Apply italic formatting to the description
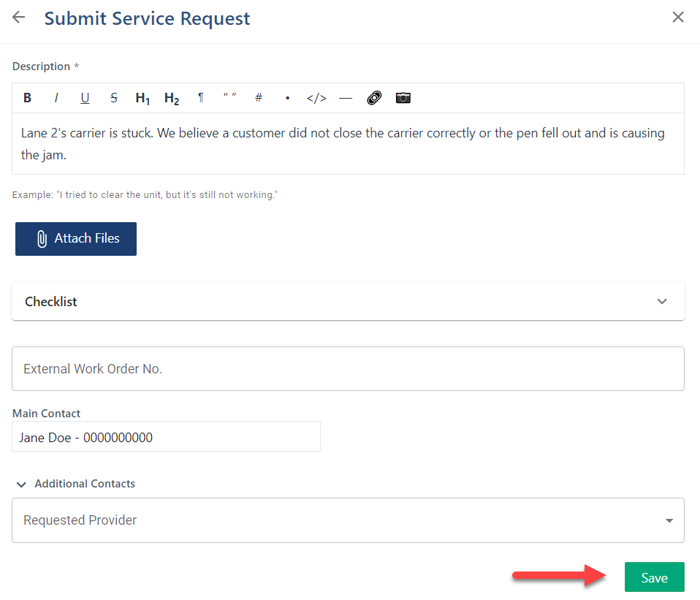 pos(56,98)
